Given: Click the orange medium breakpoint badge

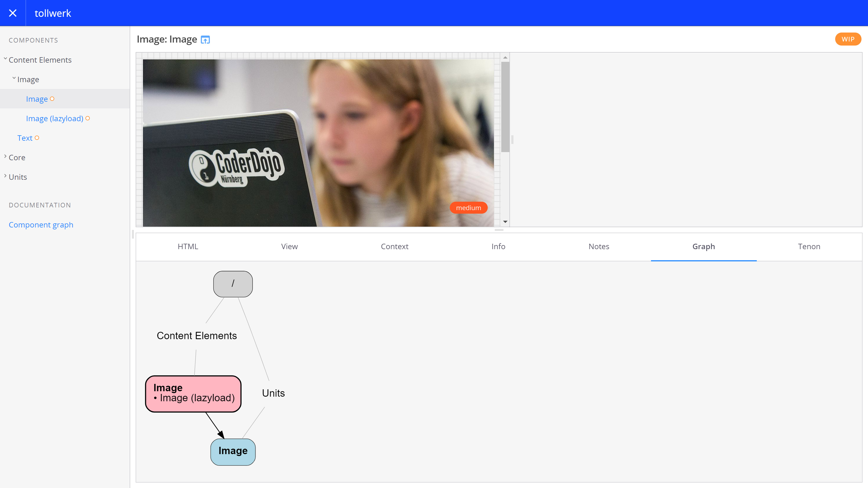Looking at the screenshot, I should (468, 208).
